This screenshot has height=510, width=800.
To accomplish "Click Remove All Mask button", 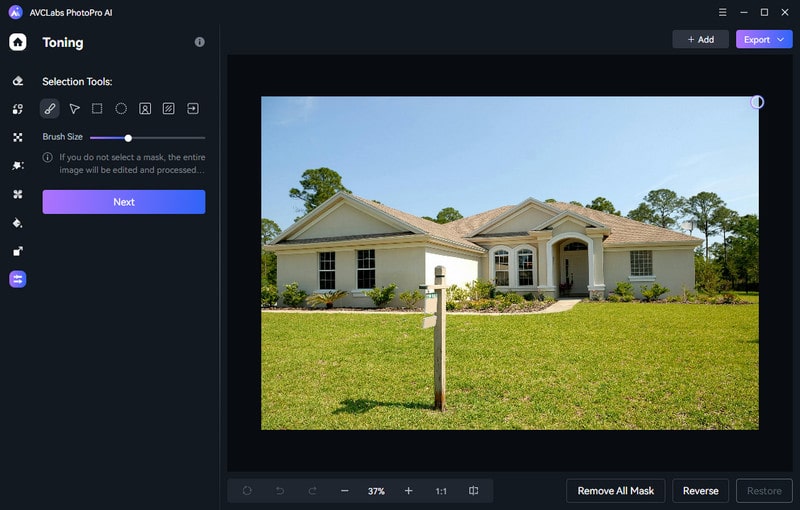I will click(x=615, y=491).
